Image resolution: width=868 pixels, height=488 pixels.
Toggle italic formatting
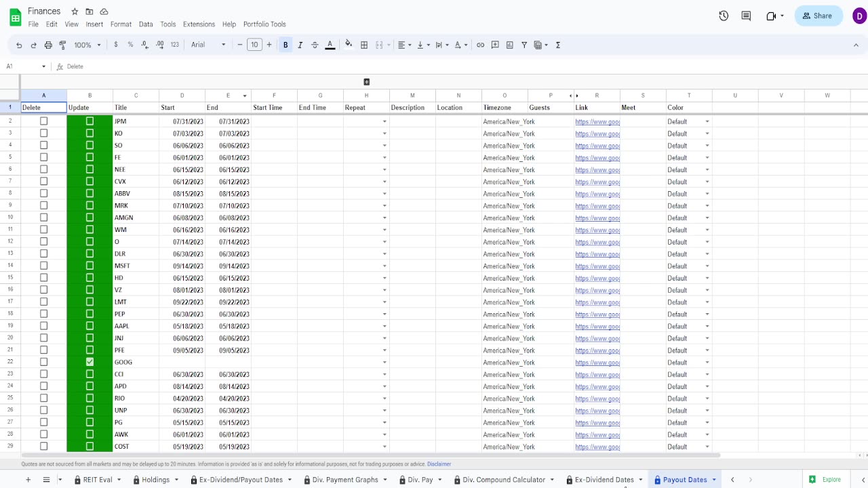pos(300,45)
